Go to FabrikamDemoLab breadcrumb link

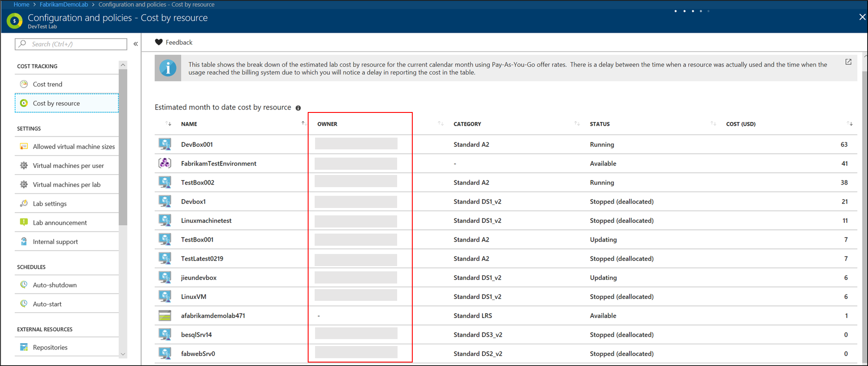64,4
